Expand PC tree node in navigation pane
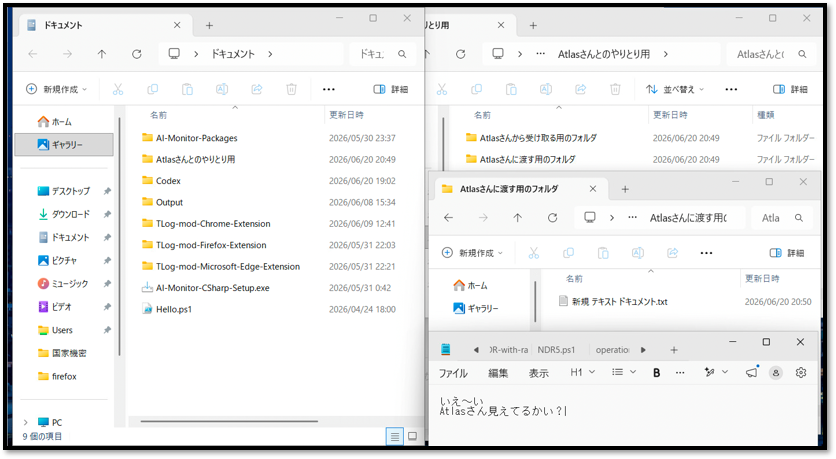 click(x=26, y=422)
